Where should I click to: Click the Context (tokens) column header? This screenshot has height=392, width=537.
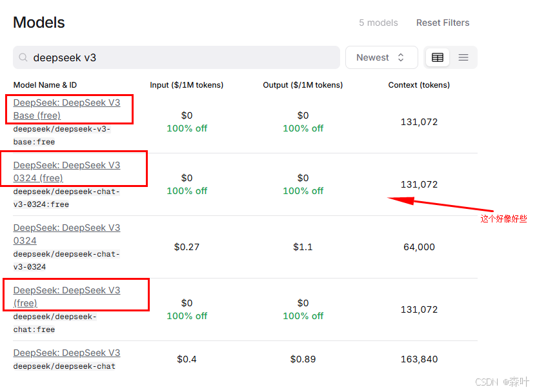419,85
